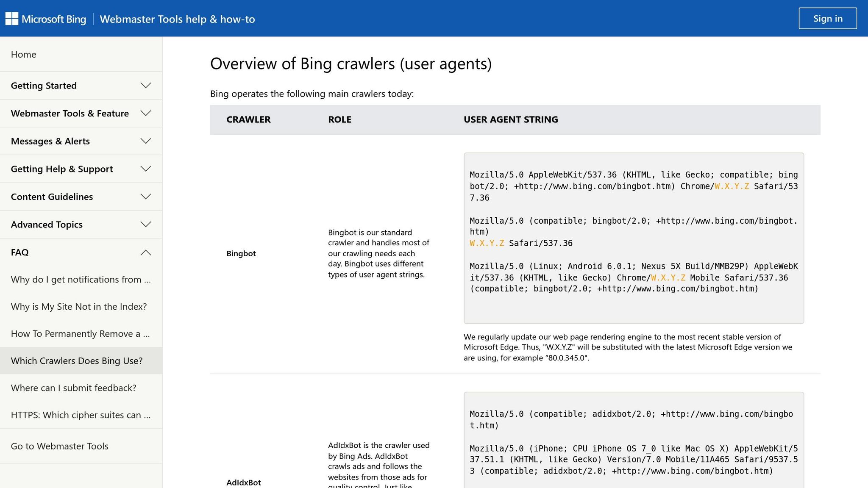Expand the Advanced Topics chevron
Image resolution: width=868 pixels, height=488 pixels.
pos(145,225)
